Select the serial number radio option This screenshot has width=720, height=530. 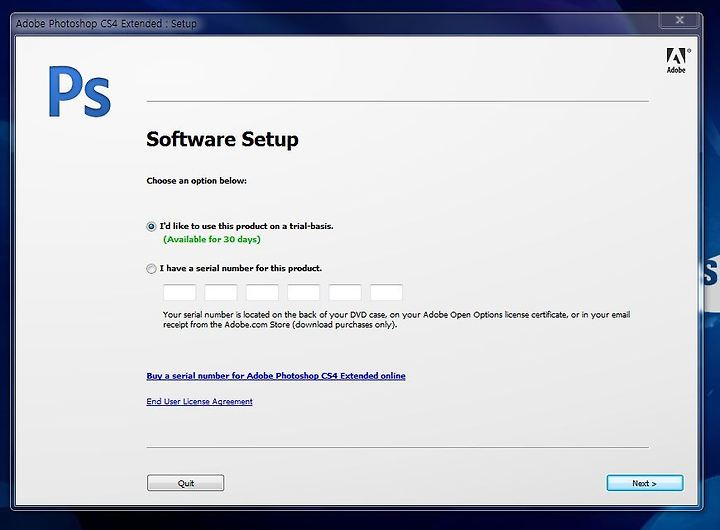(151, 269)
